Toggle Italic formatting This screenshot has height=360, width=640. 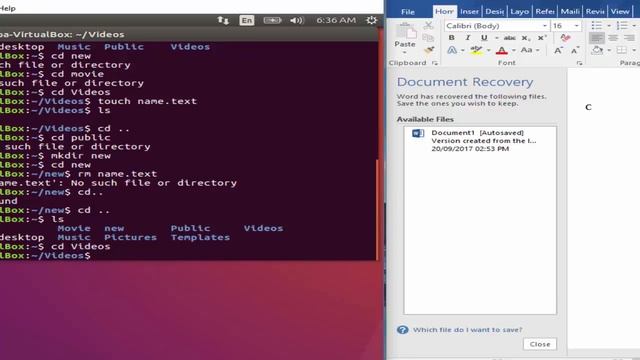(x=468, y=38)
